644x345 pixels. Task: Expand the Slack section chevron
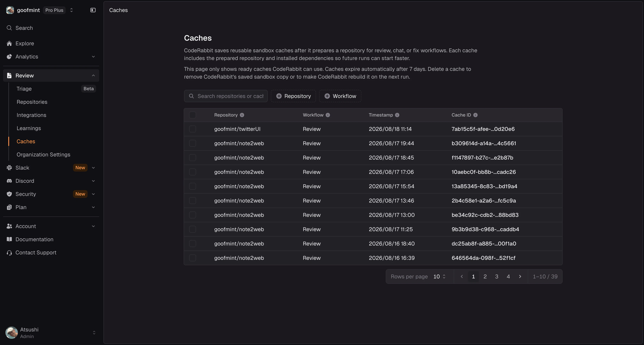click(93, 168)
